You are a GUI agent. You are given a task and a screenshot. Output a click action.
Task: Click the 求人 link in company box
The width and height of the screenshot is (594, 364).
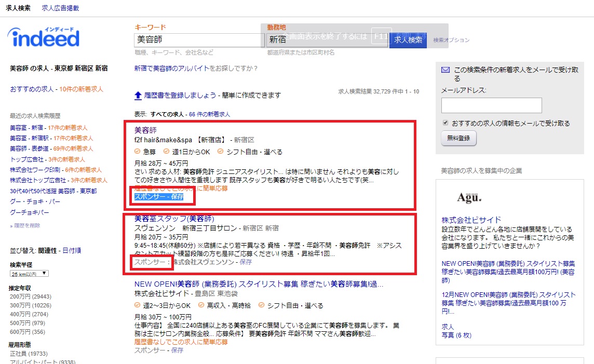(x=448, y=327)
